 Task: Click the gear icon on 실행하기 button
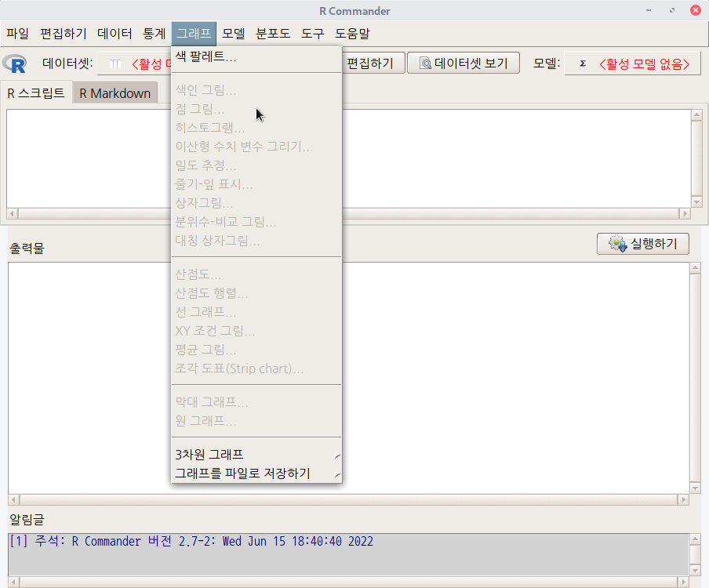point(618,244)
